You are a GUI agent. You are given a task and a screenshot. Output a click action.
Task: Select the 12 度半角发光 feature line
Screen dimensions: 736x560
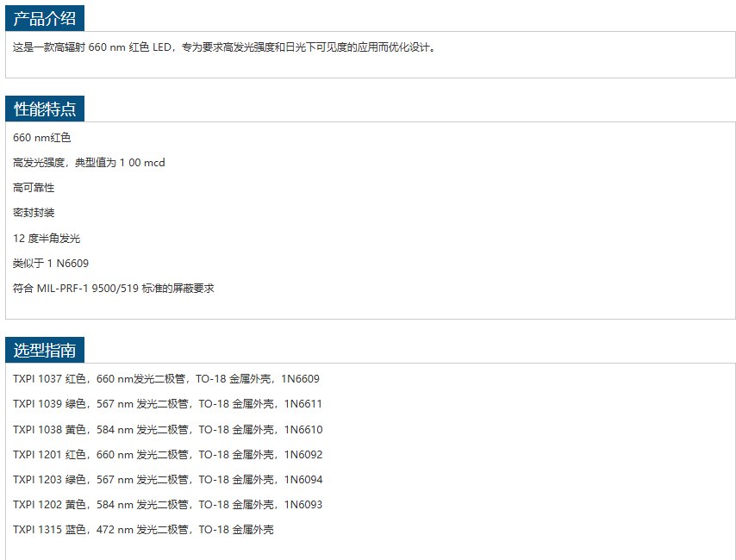tap(47, 239)
